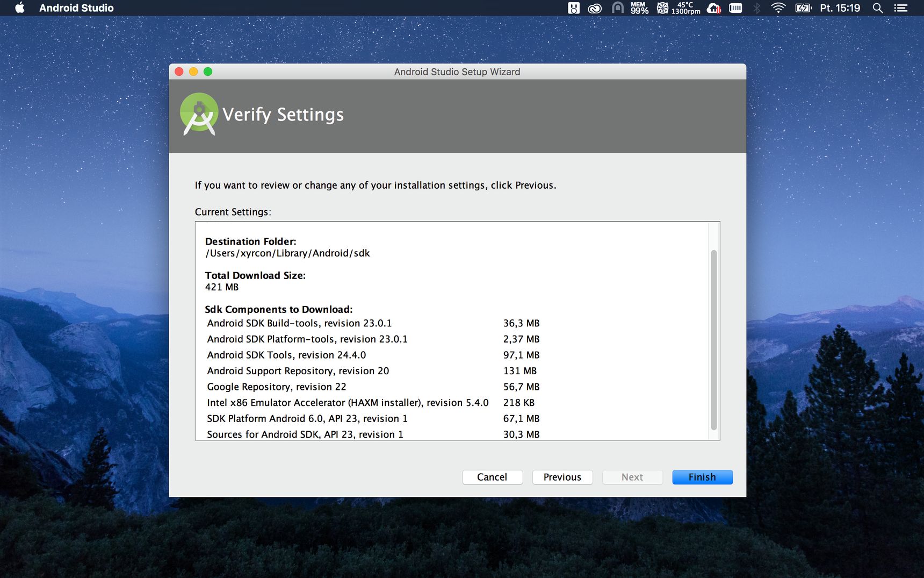Viewport: 924px width, 578px height.
Task: Click the 97,1 MB size value
Action: pyautogui.click(x=521, y=355)
